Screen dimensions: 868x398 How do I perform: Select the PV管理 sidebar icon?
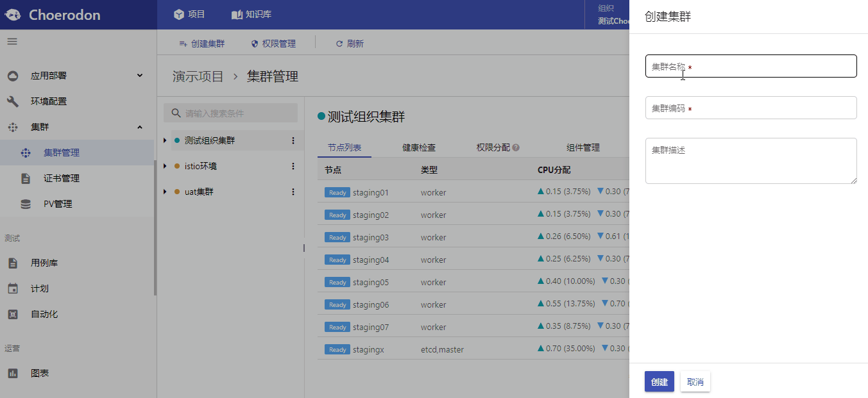click(x=24, y=203)
